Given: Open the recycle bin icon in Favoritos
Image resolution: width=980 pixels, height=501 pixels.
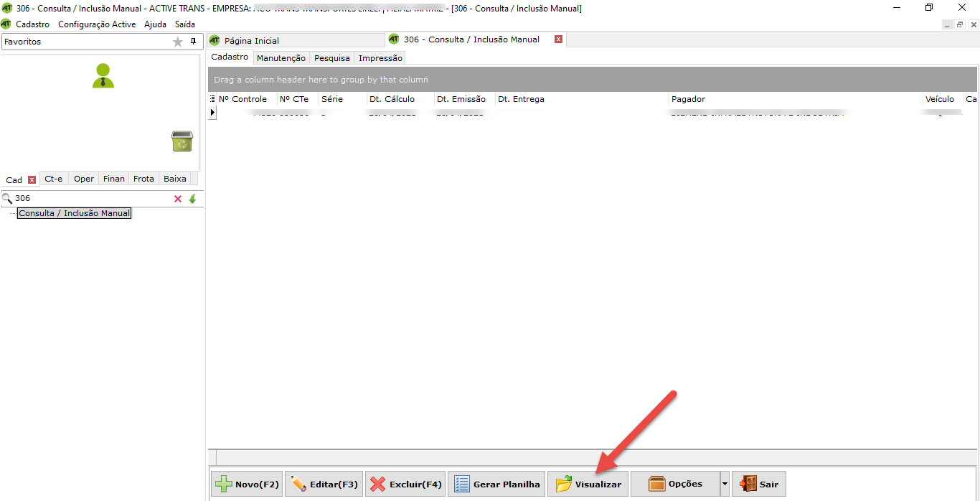Looking at the screenshot, I should click(182, 141).
